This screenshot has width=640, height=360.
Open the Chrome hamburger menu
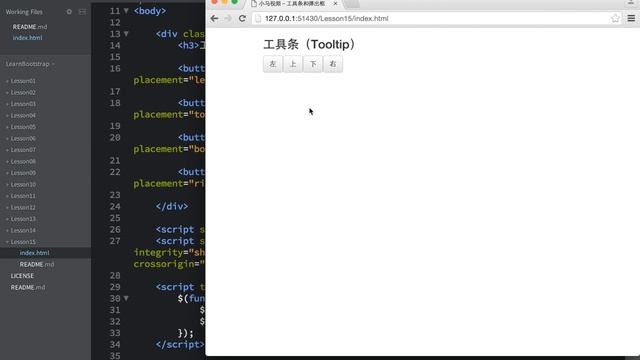click(631, 18)
